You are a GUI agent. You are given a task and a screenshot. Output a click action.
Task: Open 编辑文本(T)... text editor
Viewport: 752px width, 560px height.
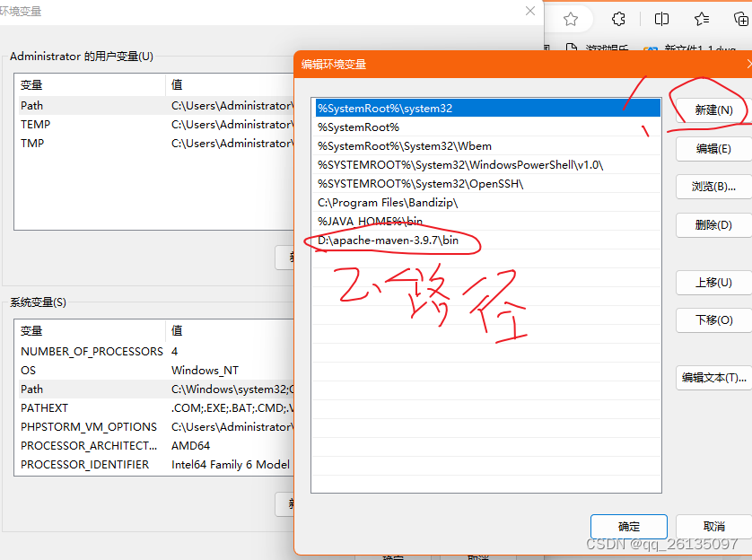[713, 378]
